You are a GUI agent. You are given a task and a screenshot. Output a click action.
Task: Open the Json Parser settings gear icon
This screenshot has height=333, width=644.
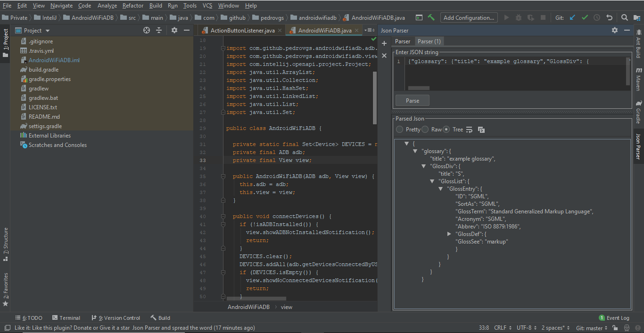tap(614, 30)
